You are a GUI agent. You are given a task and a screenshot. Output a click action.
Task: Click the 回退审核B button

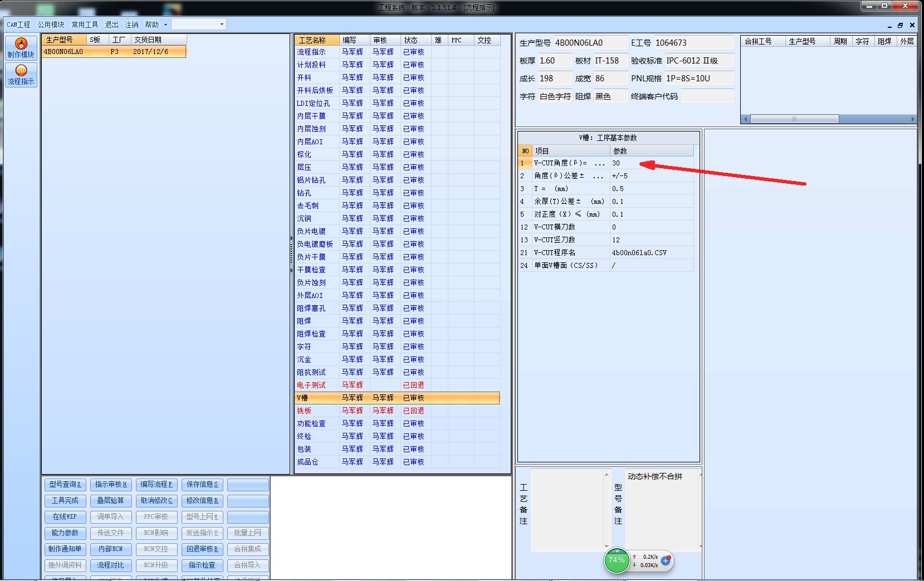point(202,549)
